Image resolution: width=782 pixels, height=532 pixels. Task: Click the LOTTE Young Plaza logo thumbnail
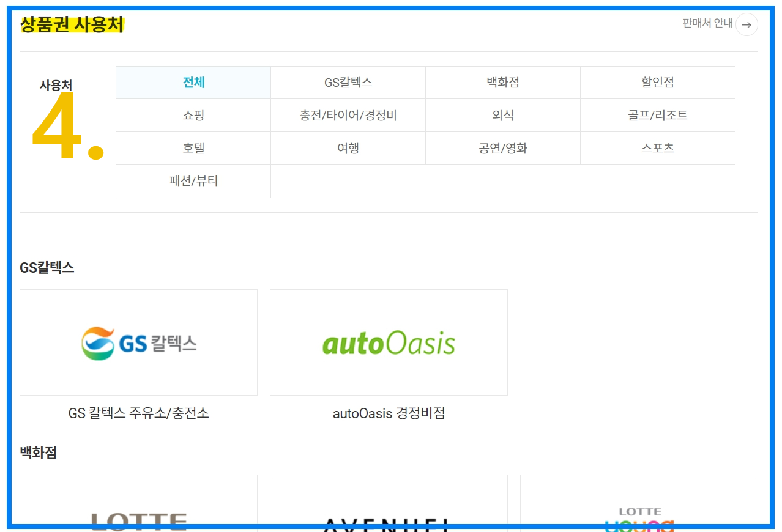[x=638, y=514]
